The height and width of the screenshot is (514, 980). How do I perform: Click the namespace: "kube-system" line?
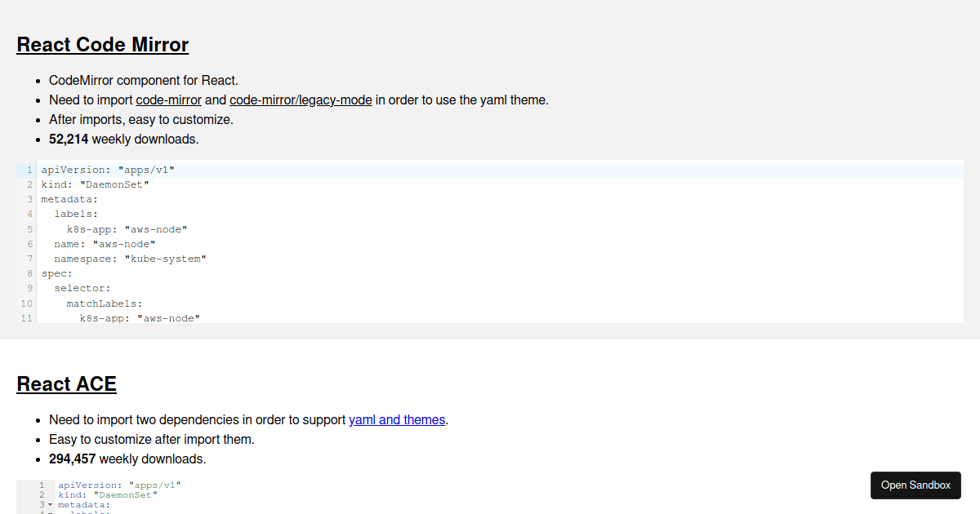pyautogui.click(x=130, y=259)
